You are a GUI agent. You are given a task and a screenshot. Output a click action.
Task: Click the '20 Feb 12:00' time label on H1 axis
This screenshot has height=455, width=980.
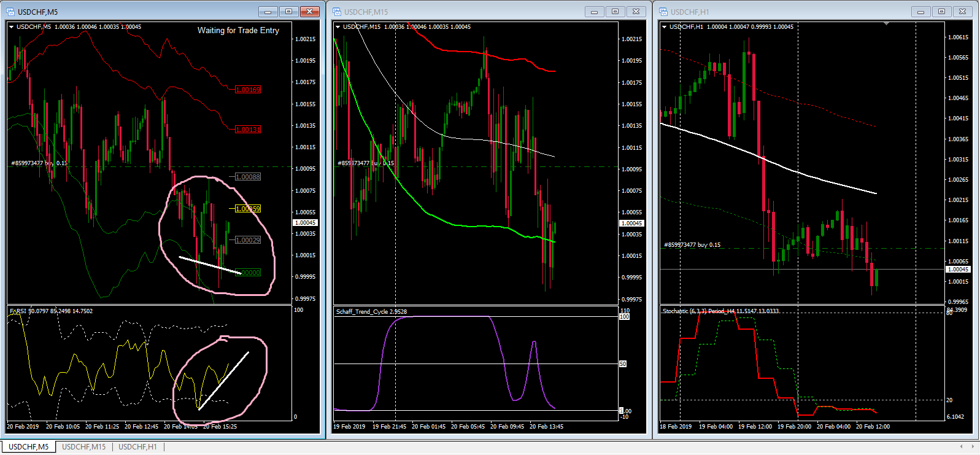click(873, 427)
